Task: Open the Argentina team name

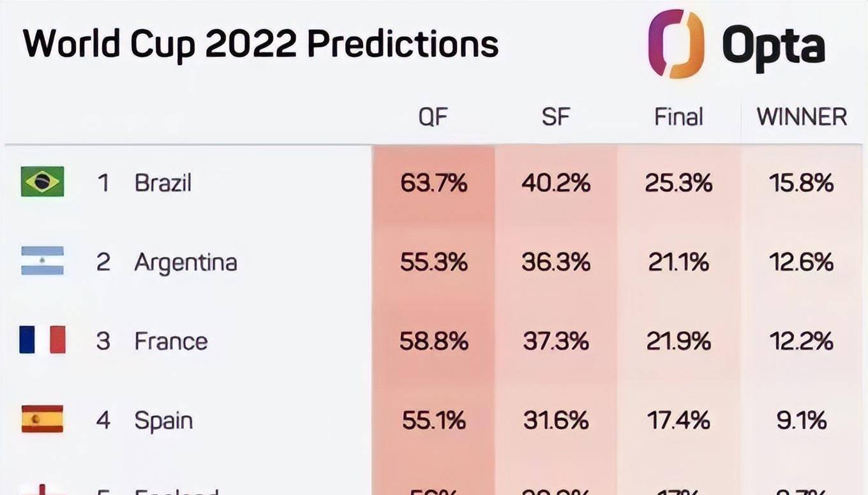Action: (x=185, y=262)
